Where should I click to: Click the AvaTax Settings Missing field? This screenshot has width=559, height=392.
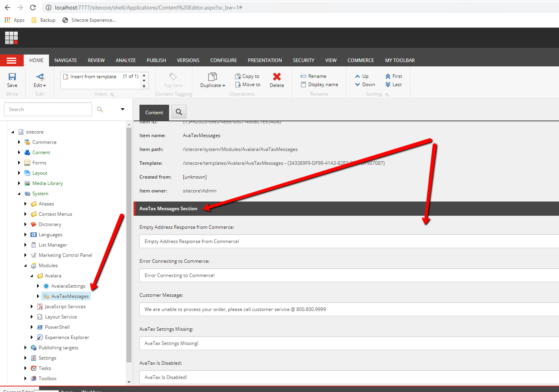(349, 343)
